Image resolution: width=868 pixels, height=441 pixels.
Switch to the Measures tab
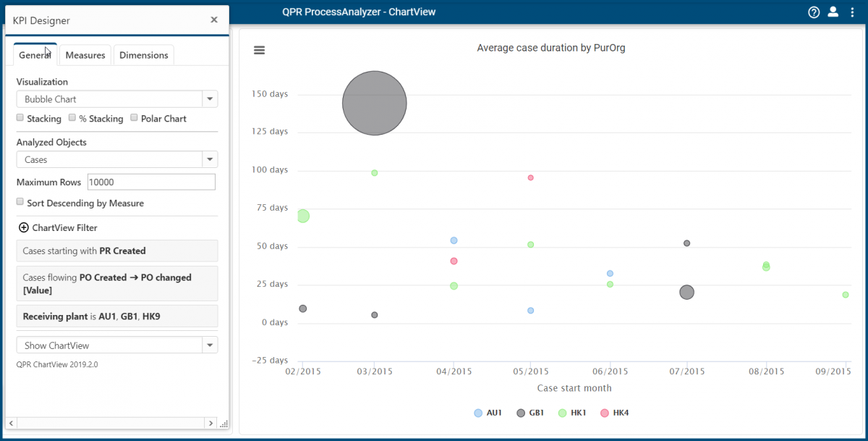click(x=85, y=55)
